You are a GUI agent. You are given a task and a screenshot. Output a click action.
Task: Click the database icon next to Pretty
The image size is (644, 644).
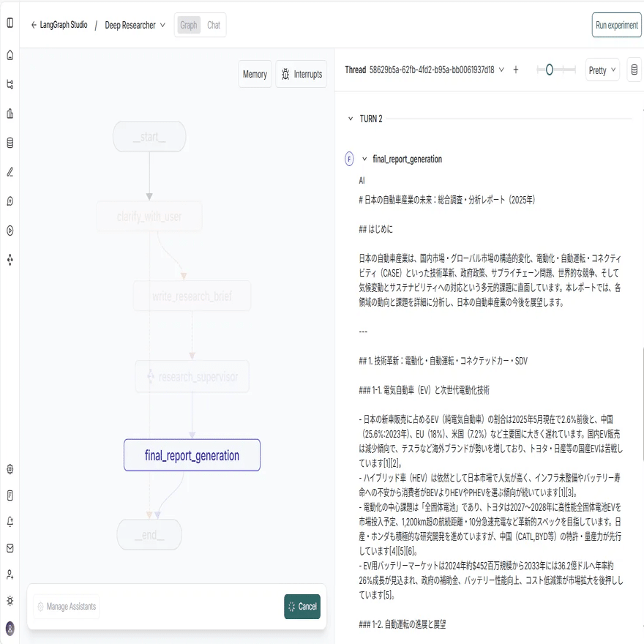pyautogui.click(x=634, y=70)
